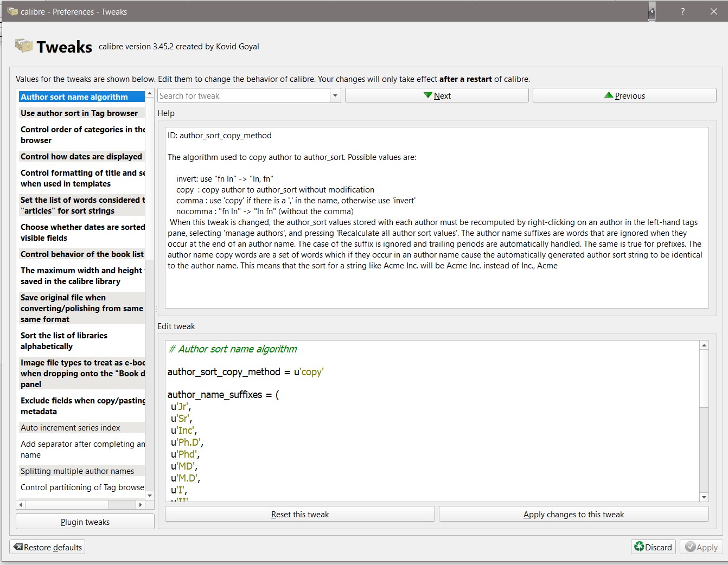
Task: Click the Edit tweak scroll down arrow
Action: pyautogui.click(x=704, y=497)
